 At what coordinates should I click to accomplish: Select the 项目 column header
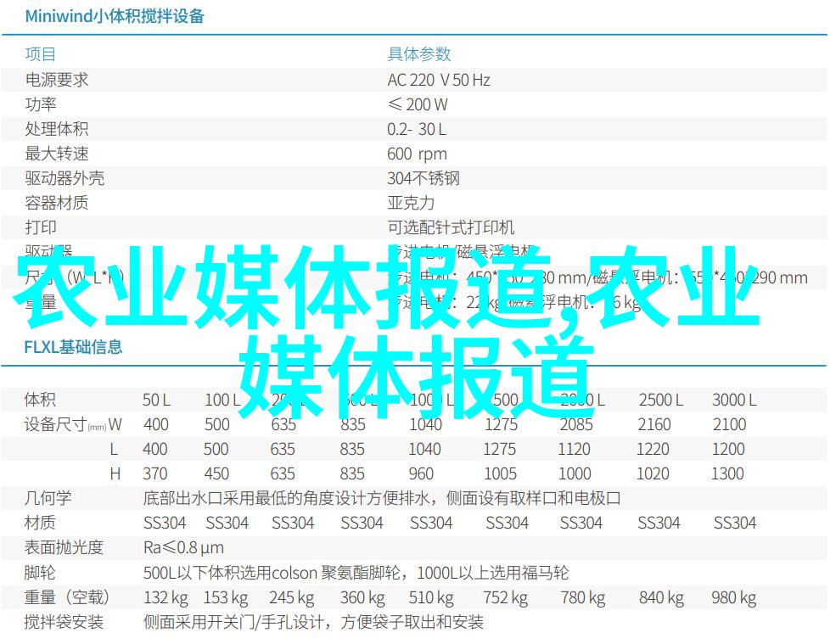40,55
